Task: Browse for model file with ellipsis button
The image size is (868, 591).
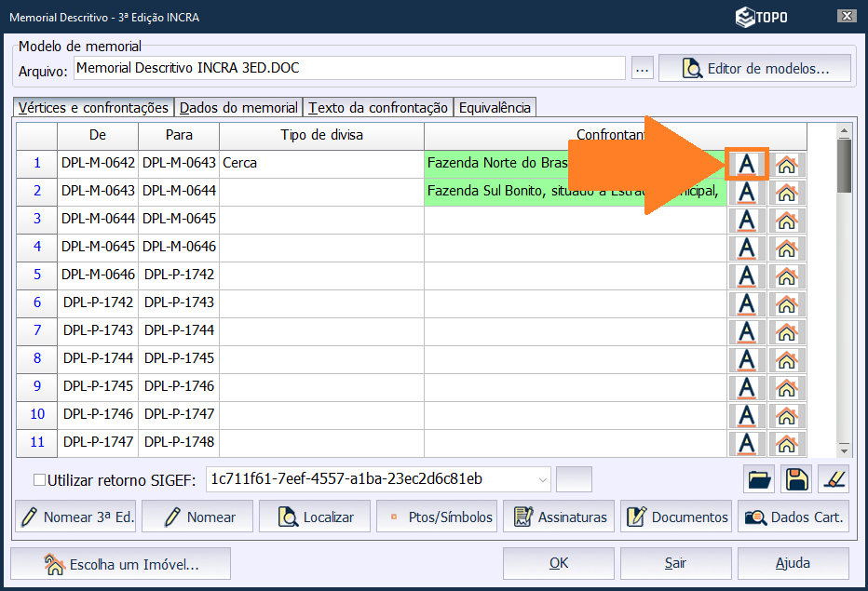Action: [642, 68]
